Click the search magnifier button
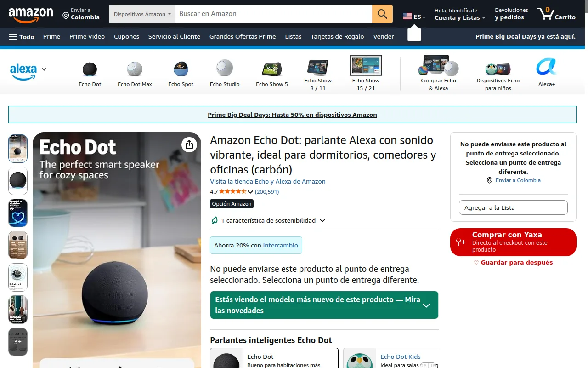This screenshot has width=588, height=368. [x=382, y=14]
